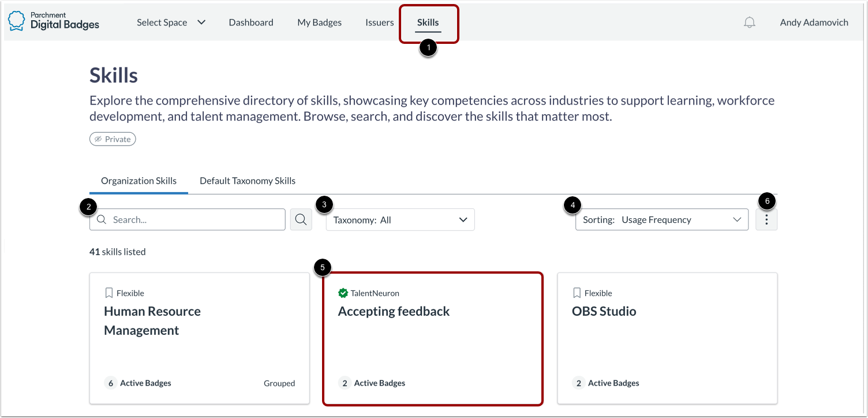Click the Parchment Digital Badges logo

(53, 21)
